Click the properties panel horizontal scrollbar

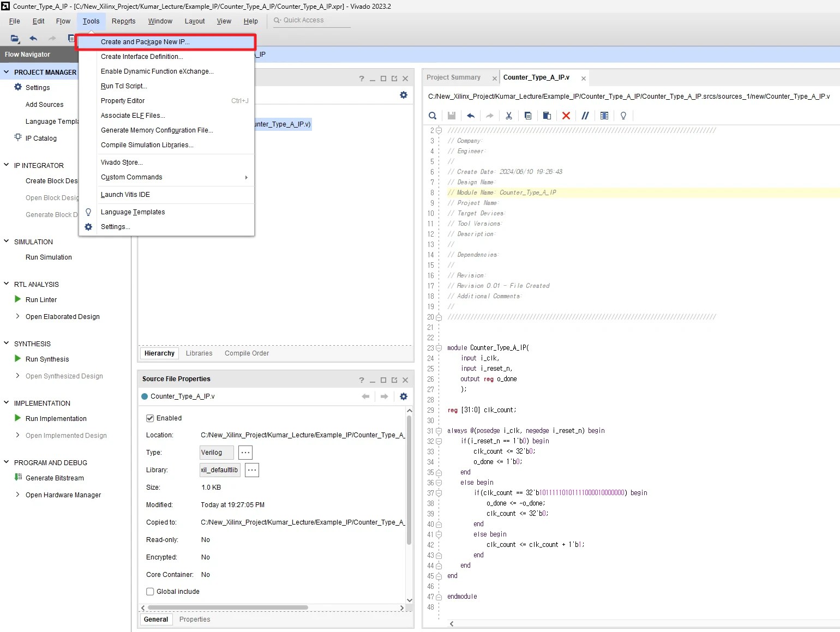point(228,607)
